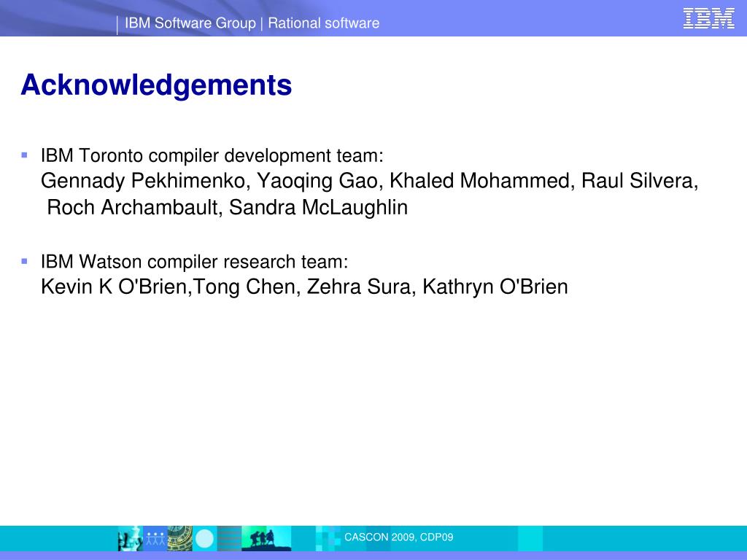The height and width of the screenshot is (560, 747).
Task: Click the IBM logo in the header
Action: coord(708,18)
